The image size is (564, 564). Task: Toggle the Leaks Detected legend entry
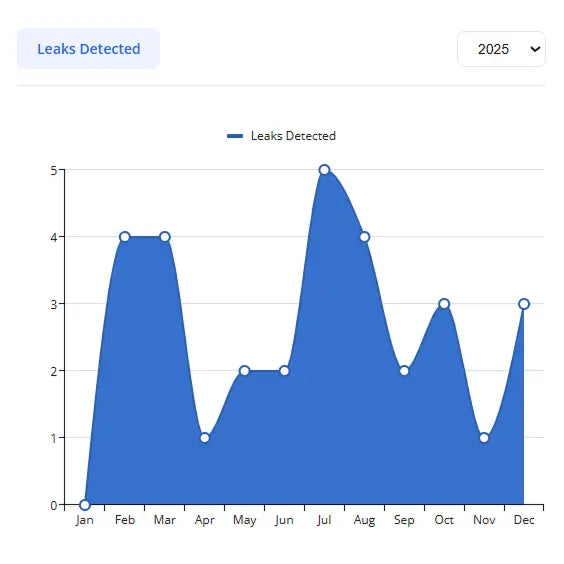click(x=281, y=136)
